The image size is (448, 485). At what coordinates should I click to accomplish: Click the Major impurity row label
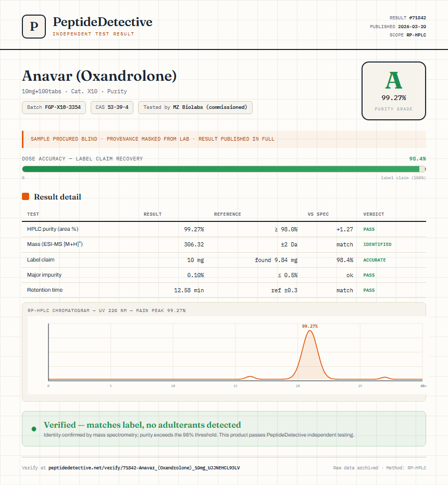point(44,275)
